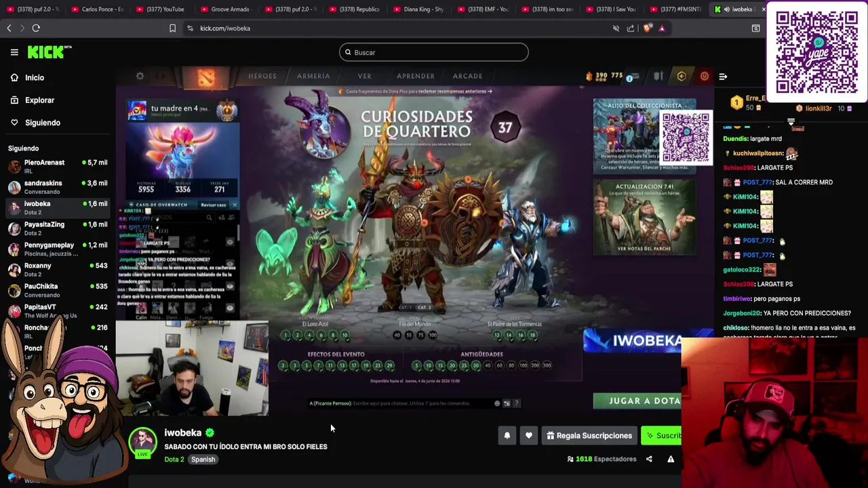The width and height of the screenshot is (868, 488).
Task: Click JUGAR A DOTA button in stream
Action: point(637,401)
